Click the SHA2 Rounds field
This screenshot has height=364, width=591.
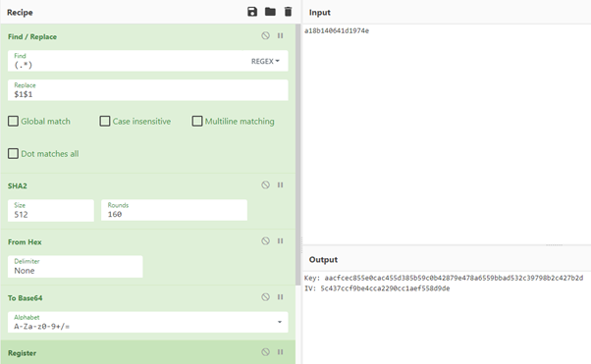174,210
